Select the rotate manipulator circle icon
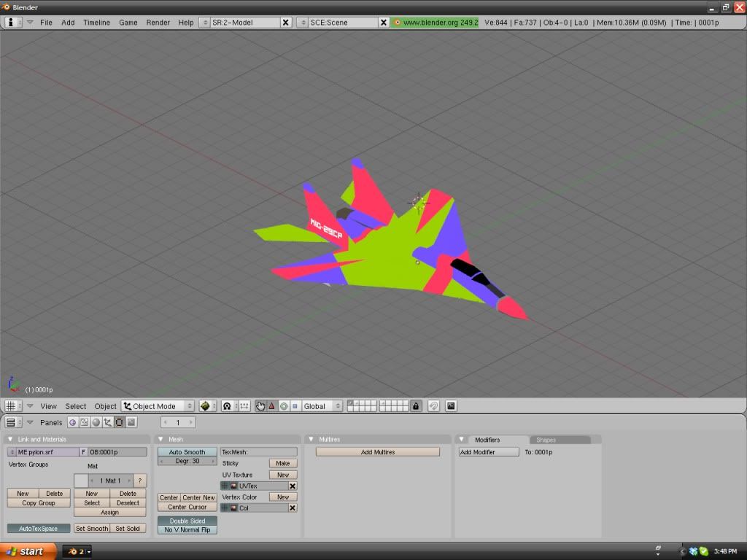Screen dimensions: 747x560 click(284, 406)
